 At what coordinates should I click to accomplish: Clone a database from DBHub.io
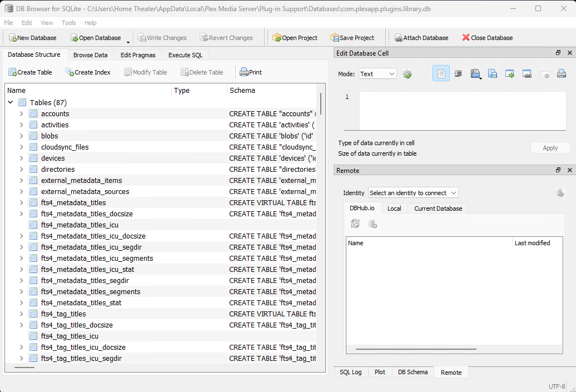(x=372, y=224)
